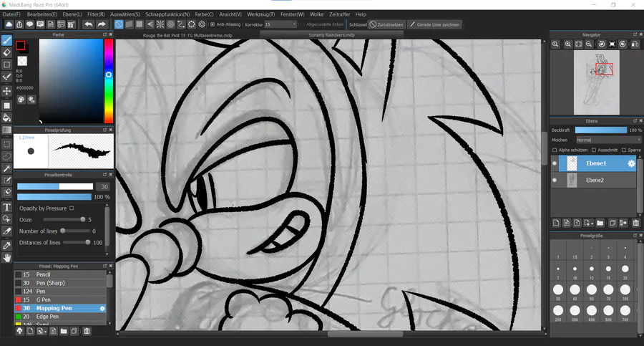Hide the Ebene1 layer visibility dot
Image resolution: width=644 pixels, height=346 pixels.
tap(555, 163)
